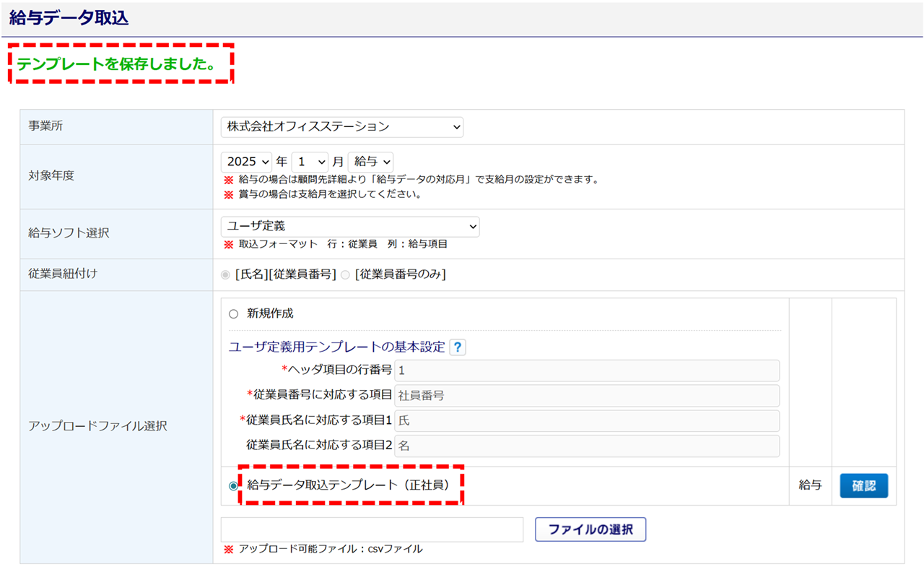Click the ユーザ定義用テンプレートの基本設定 section title

(336, 347)
